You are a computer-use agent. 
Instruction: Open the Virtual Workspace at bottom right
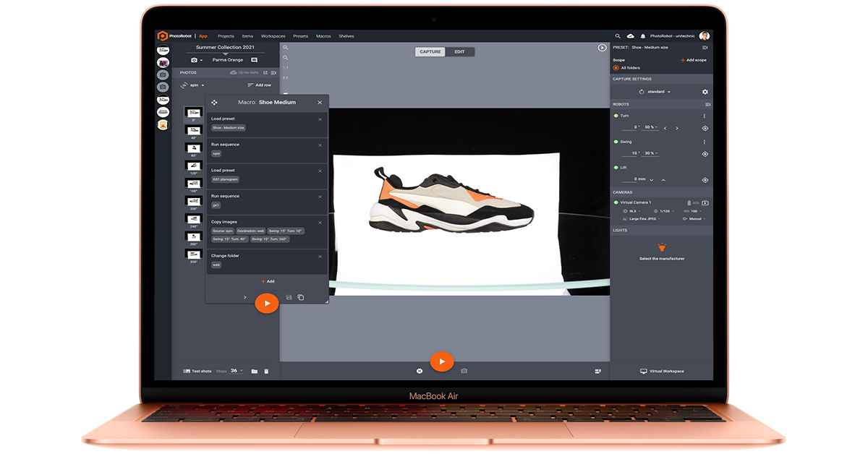tap(662, 371)
